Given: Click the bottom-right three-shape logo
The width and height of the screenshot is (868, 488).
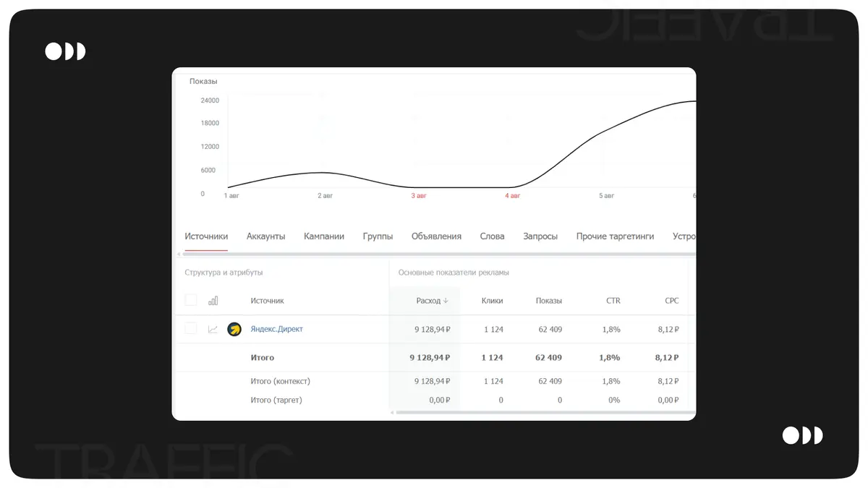Looking at the screenshot, I should pyautogui.click(x=802, y=435).
